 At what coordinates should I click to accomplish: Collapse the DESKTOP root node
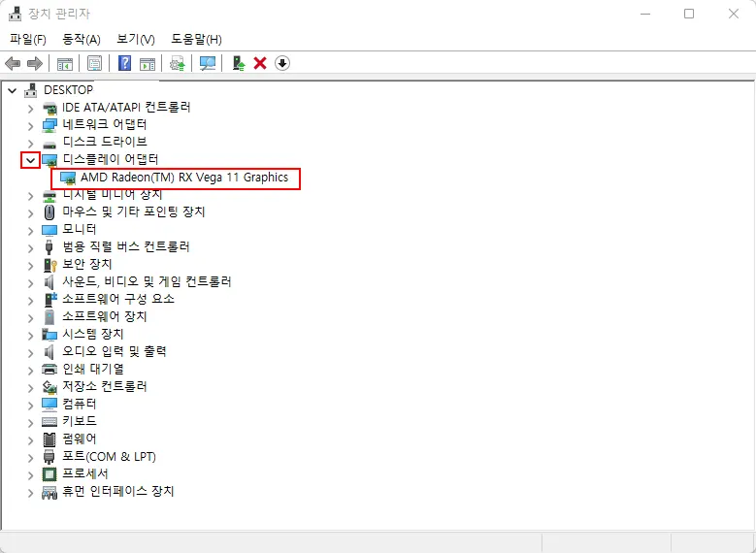click(13, 90)
